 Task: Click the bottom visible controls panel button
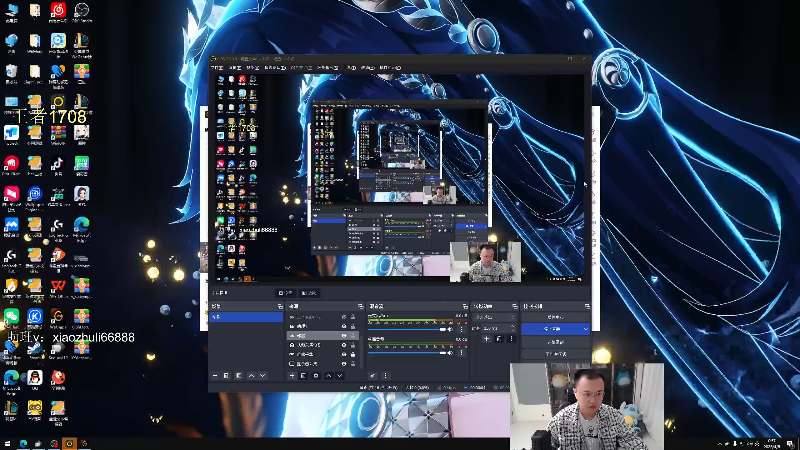555,354
